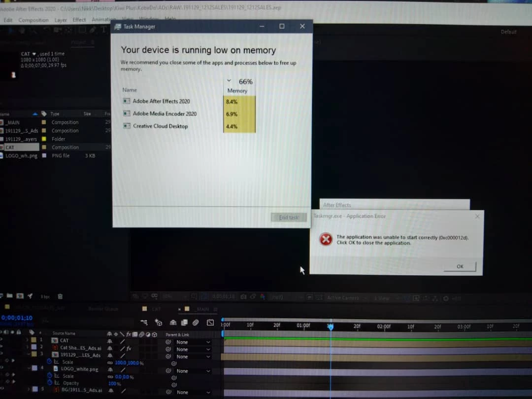Delete selected item with Project trash icon

click(60, 296)
